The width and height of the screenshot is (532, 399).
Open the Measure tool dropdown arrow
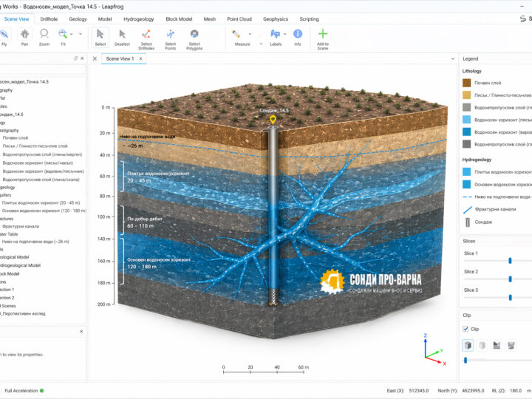coord(250,34)
